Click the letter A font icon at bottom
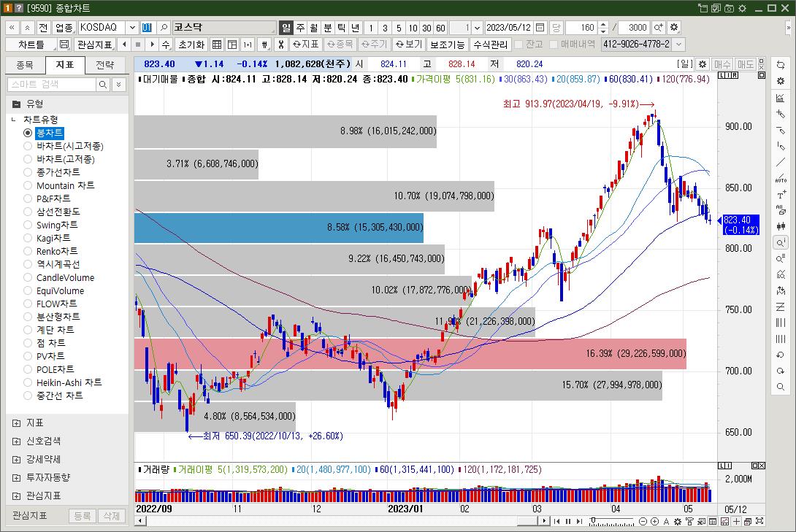796x532 pixels. (667, 521)
